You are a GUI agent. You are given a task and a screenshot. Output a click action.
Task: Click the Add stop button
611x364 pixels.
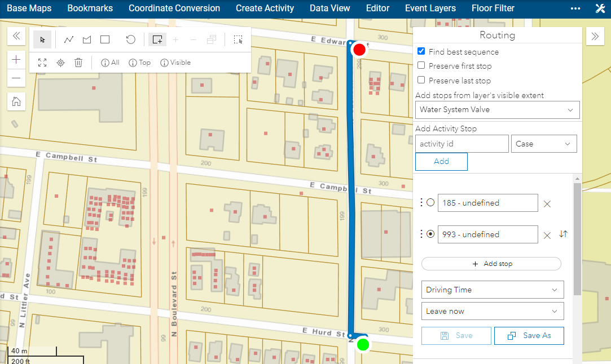[x=491, y=264]
